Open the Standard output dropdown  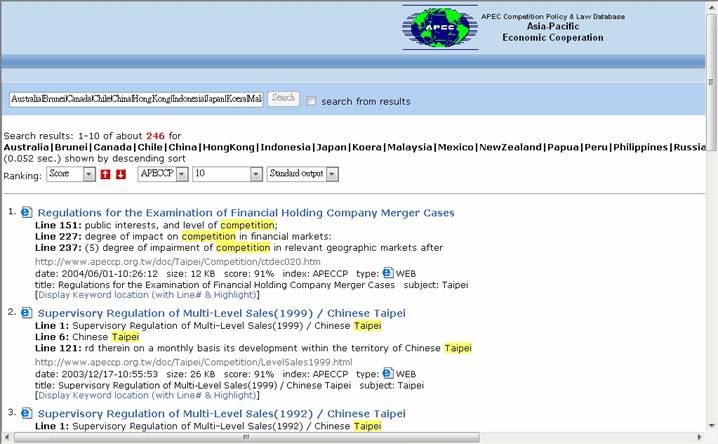[303, 174]
